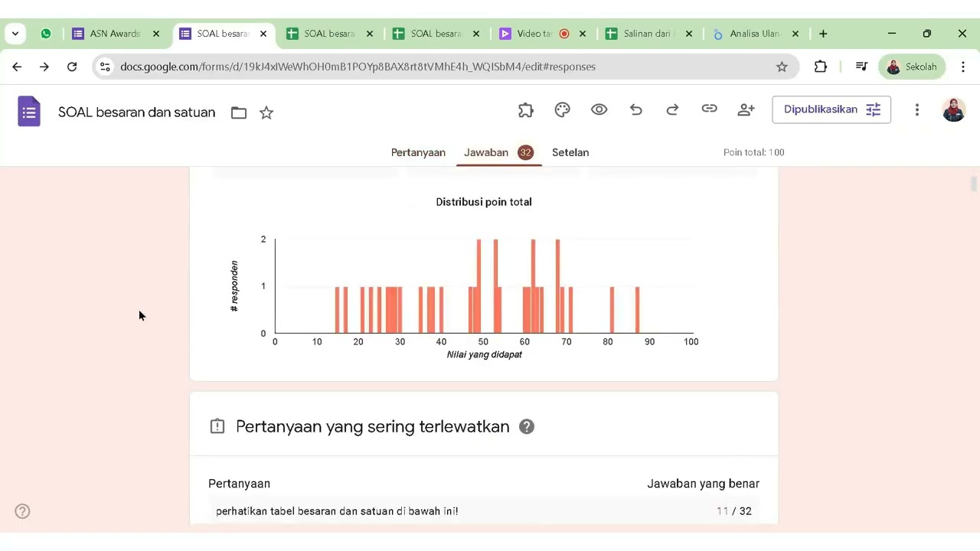Open the form's three-dot more menu
Screen dimensions: 980x551
916,109
